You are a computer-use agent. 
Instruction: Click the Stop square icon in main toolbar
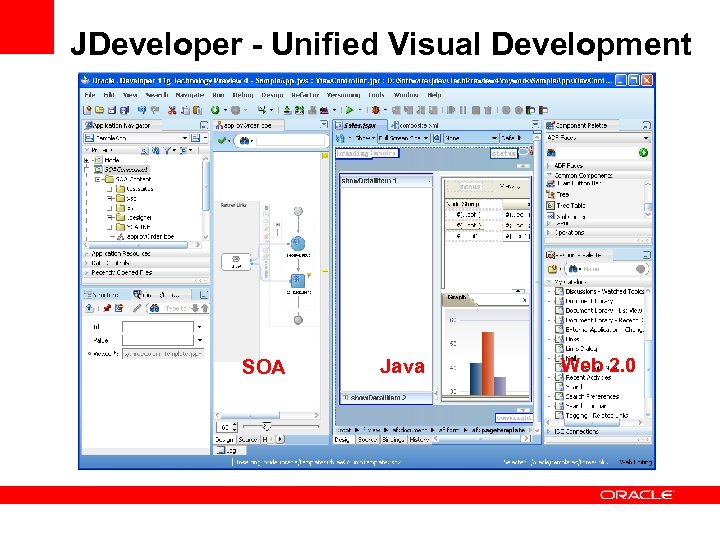pos(476,110)
